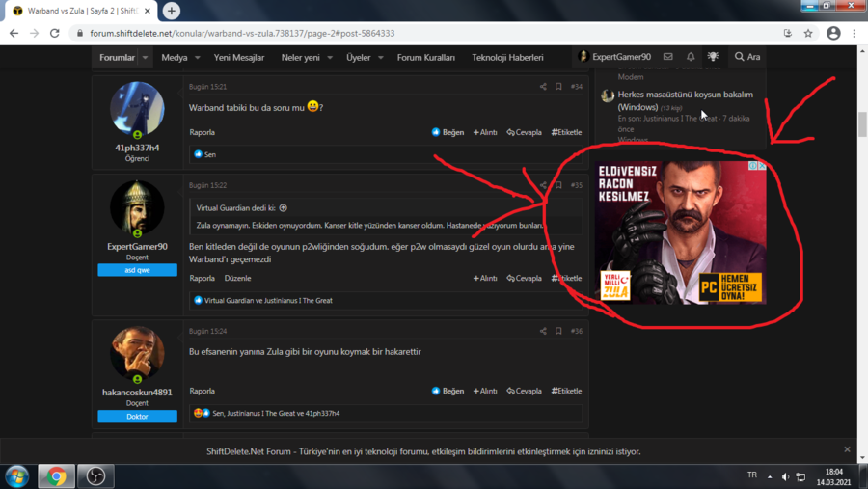The width and height of the screenshot is (868, 489).
Task: Toggle the dark/light theme bulb icon
Action: tap(713, 57)
